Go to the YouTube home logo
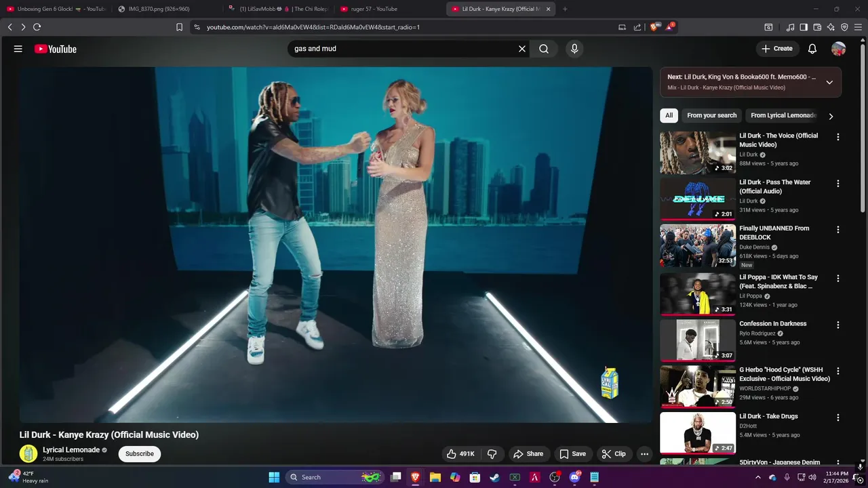The width and height of the screenshot is (868, 488). pos(56,49)
